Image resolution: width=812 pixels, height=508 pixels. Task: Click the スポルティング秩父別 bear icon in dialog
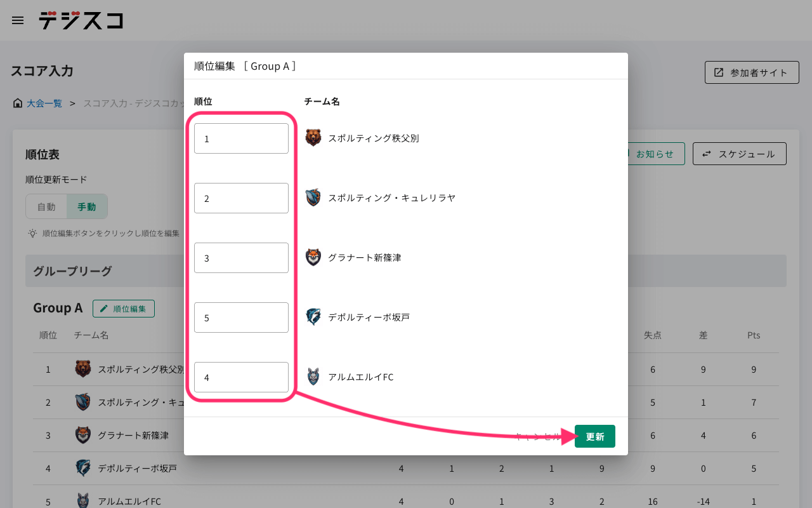(313, 138)
